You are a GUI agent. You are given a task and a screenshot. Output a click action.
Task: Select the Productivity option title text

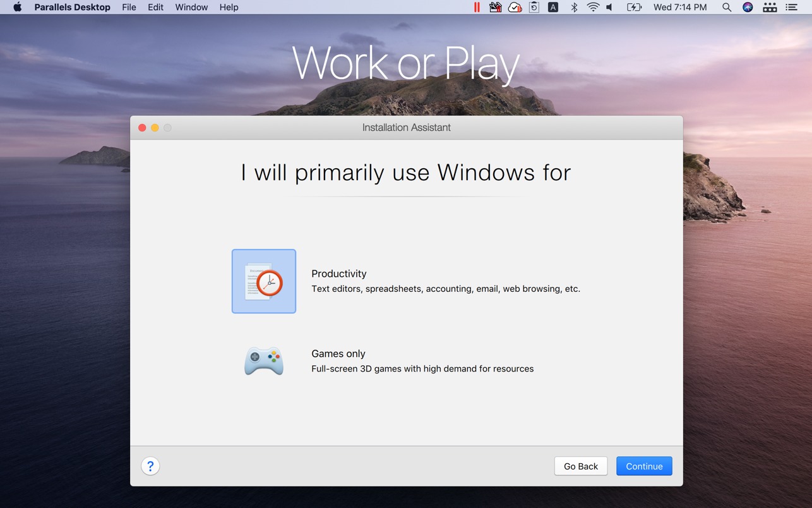(x=338, y=274)
